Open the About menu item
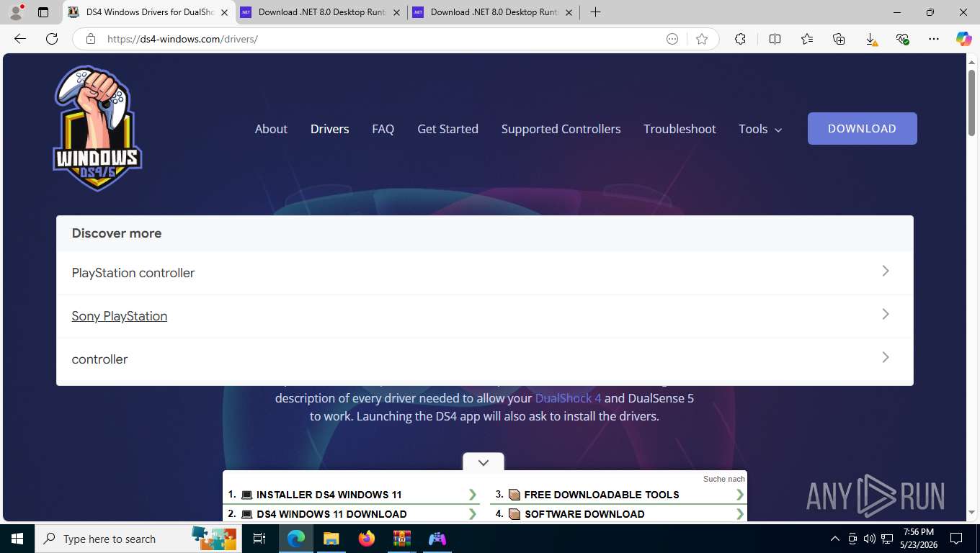 pos(271,129)
